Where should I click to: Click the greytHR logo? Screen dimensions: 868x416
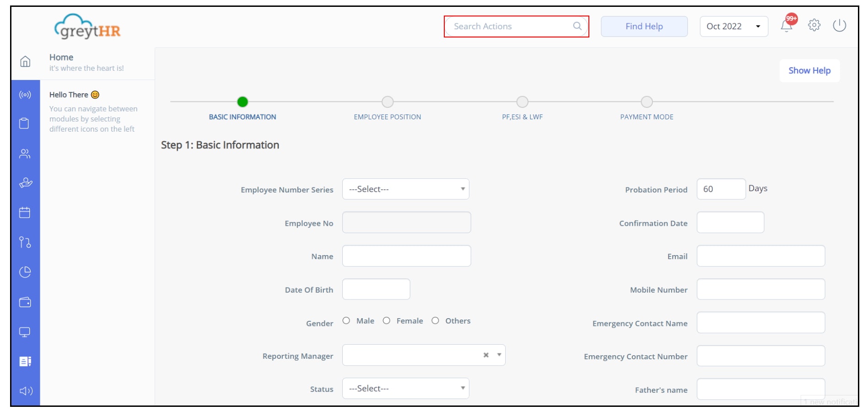click(x=87, y=27)
